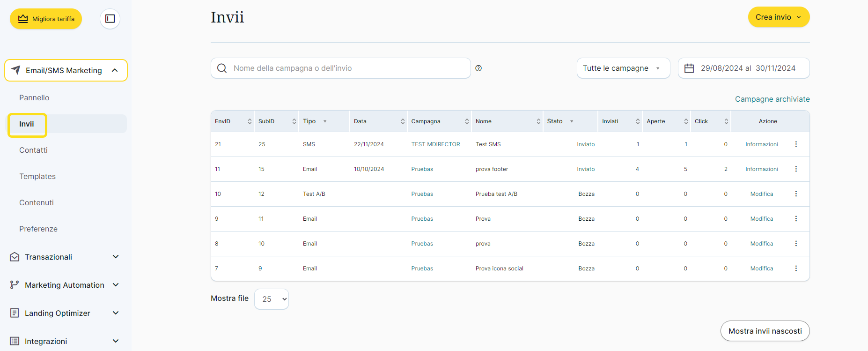Viewport: 868px width, 351px height.
Task: Open three-dot menu for Prueba test A/B
Action: tap(796, 194)
